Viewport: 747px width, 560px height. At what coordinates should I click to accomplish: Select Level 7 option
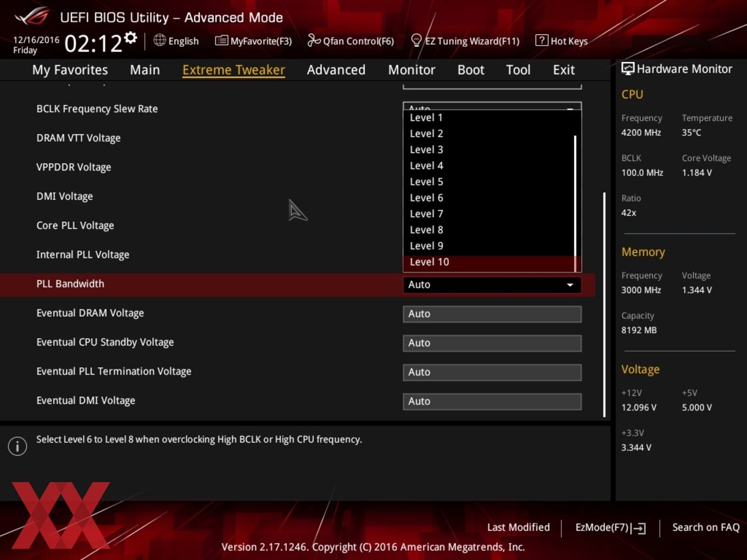pos(488,214)
